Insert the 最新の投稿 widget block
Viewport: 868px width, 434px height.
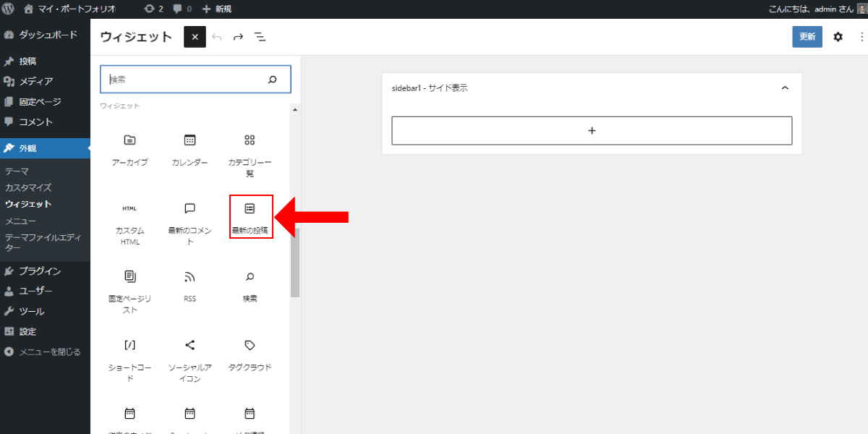point(250,217)
